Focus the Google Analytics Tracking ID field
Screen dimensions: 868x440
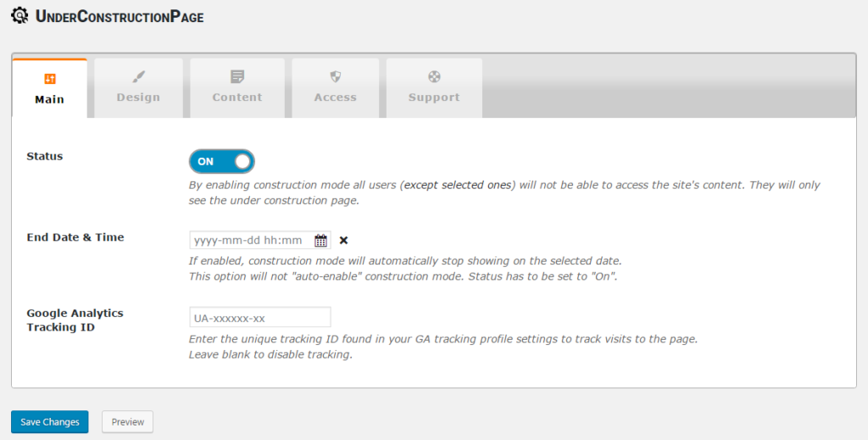click(260, 318)
